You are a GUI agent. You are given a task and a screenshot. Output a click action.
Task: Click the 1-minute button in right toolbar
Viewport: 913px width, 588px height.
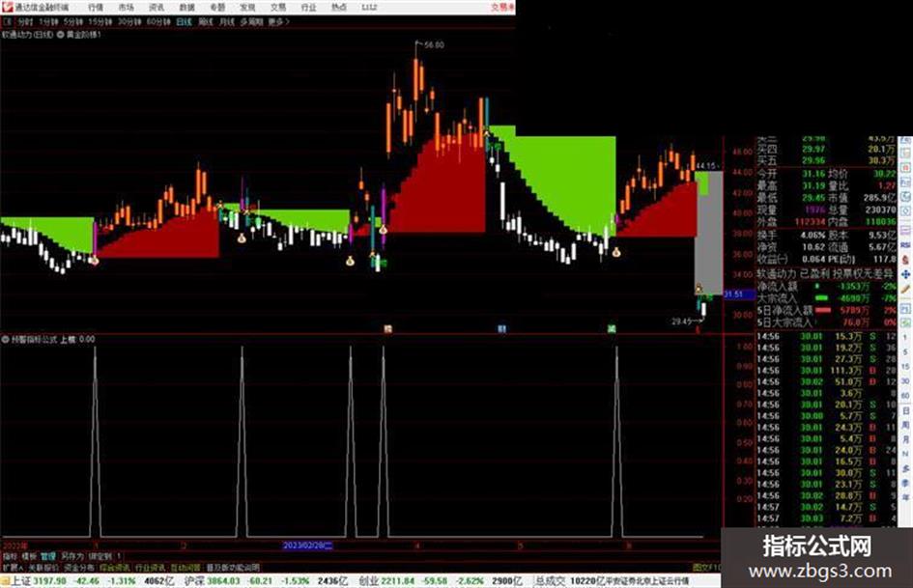point(905,337)
